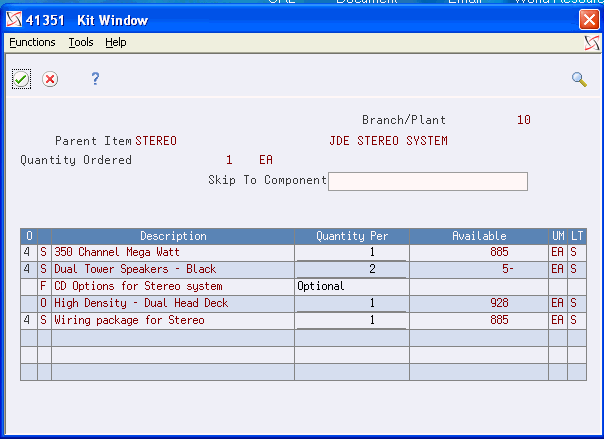Screen dimensions: 604x439
Task: Click 'Wiring package for Stereo' description
Action: coord(129,320)
